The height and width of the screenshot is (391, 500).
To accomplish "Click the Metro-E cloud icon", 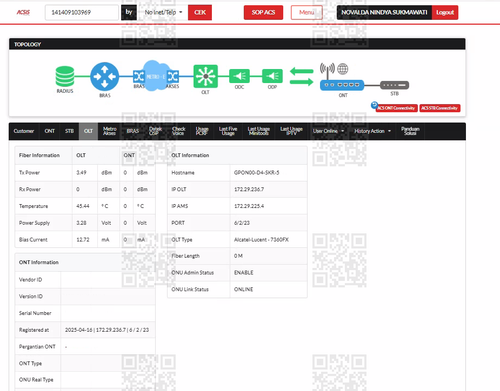I will point(155,76).
